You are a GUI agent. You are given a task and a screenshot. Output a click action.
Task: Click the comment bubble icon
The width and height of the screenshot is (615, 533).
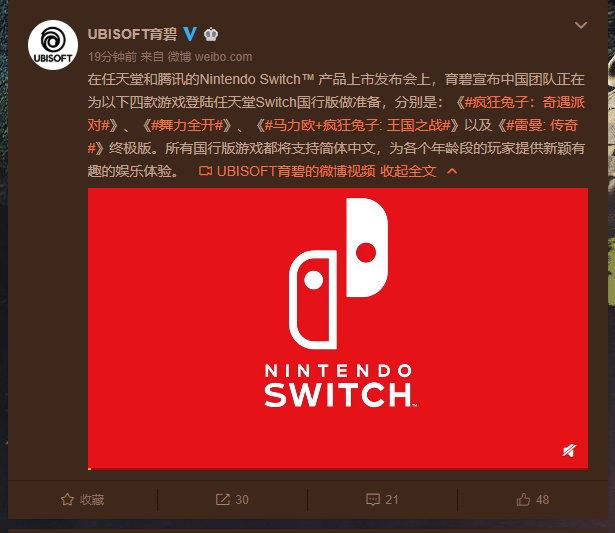(x=372, y=499)
